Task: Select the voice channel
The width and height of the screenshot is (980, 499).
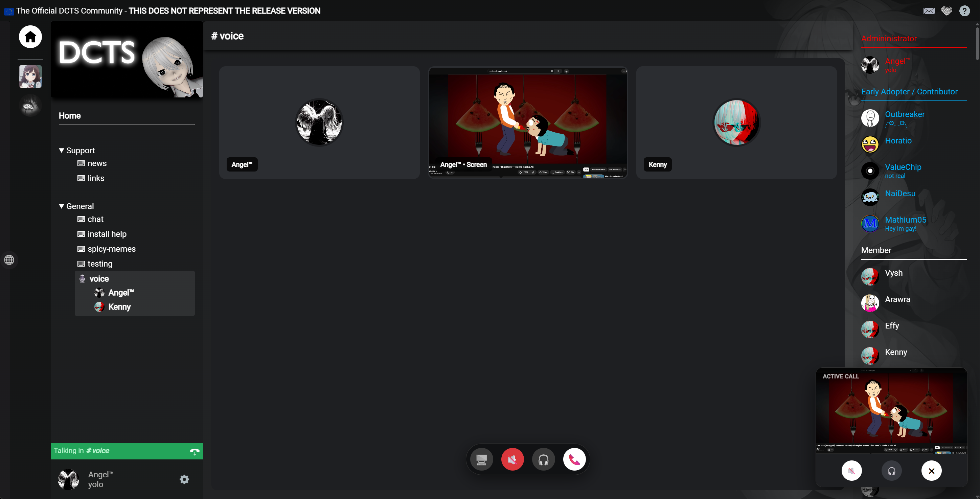Action: (135, 279)
